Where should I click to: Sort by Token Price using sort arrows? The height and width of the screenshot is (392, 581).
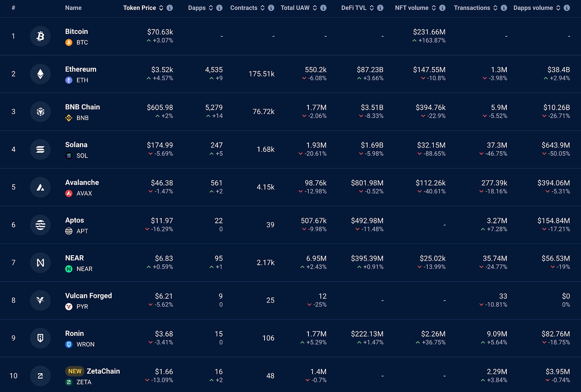point(161,8)
